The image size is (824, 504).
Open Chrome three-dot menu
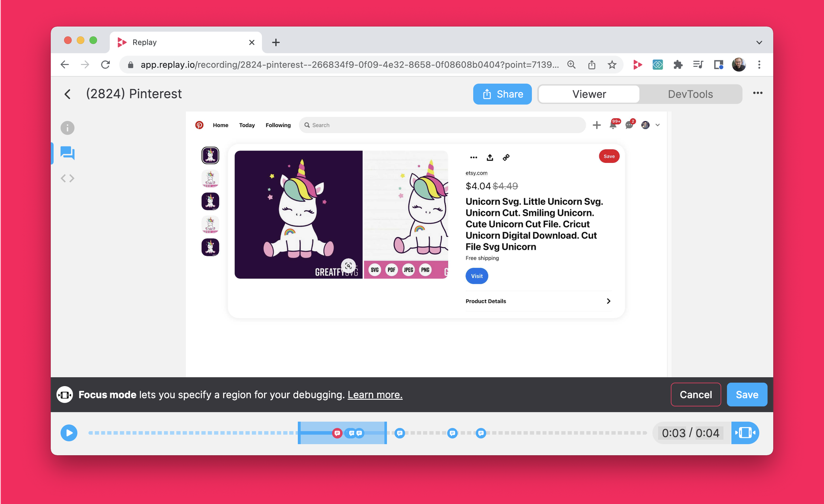[x=759, y=64]
